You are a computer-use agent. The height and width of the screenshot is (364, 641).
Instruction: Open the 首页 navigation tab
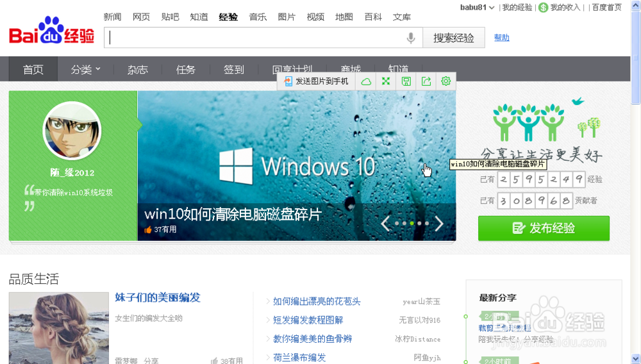[x=33, y=69]
